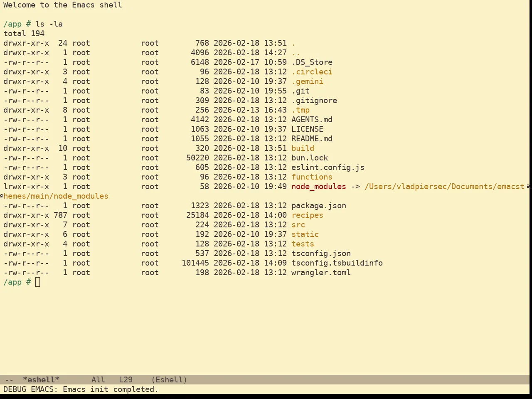The image size is (532, 399).
Task: Click the '2026-02-17 10:59' timestamp of .DS_Store
Action: [250, 62]
